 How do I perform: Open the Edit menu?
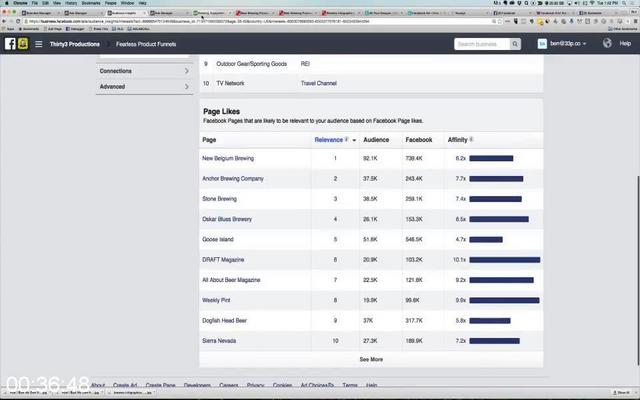pyautogui.click(x=45, y=3)
